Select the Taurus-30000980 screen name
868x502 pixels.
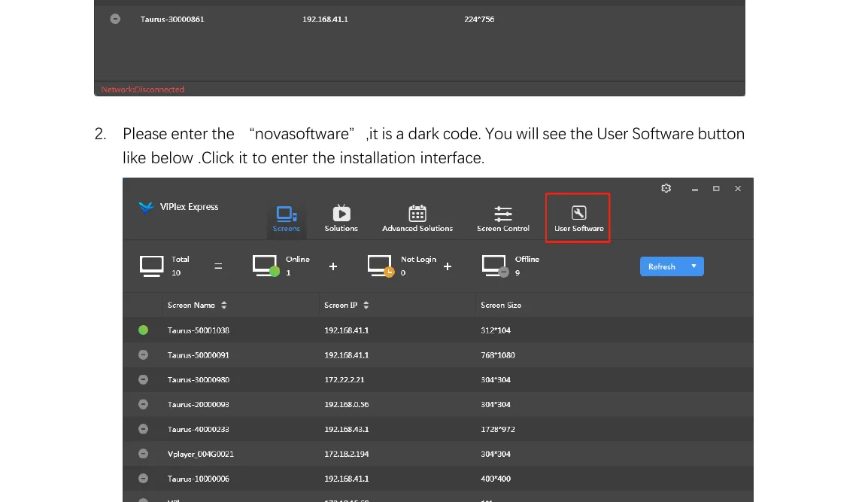point(198,379)
